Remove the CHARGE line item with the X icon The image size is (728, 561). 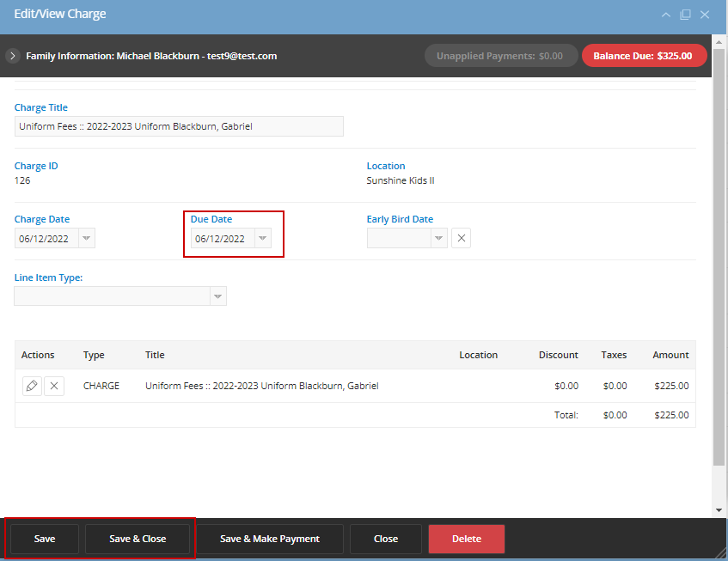(x=54, y=386)
